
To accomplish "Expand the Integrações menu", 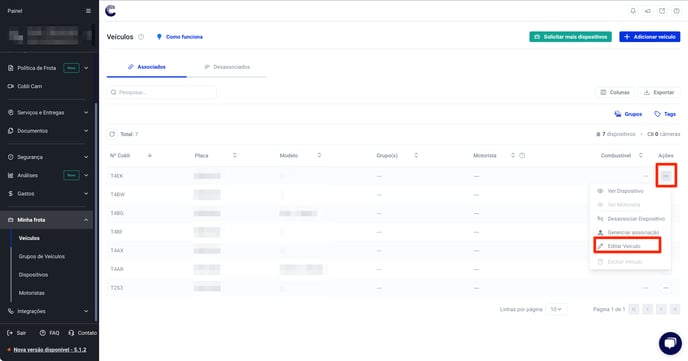I will click(x=86, y=311).
